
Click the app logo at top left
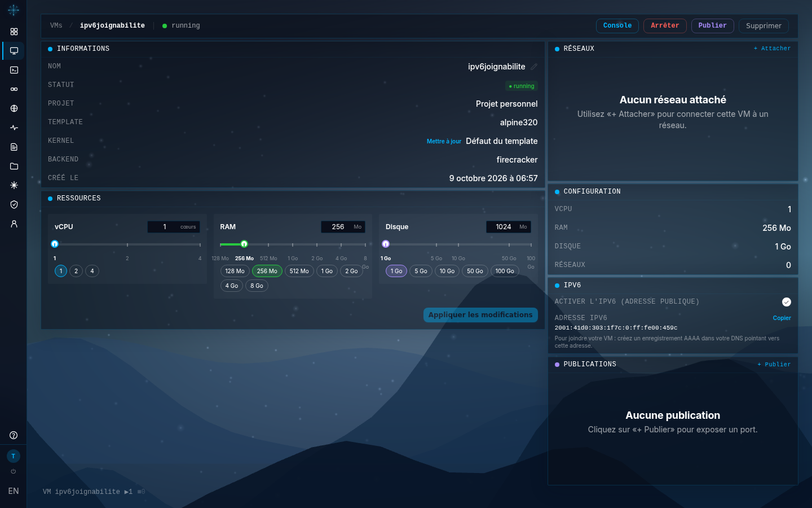14,10
